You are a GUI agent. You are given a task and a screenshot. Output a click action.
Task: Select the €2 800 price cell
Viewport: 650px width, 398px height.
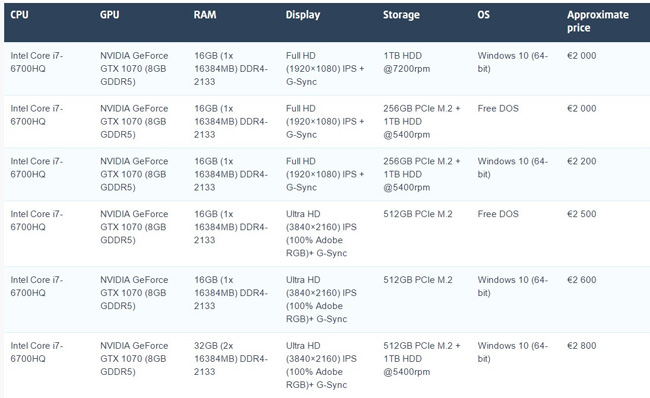pyautogui.click(x=582, y=346)
